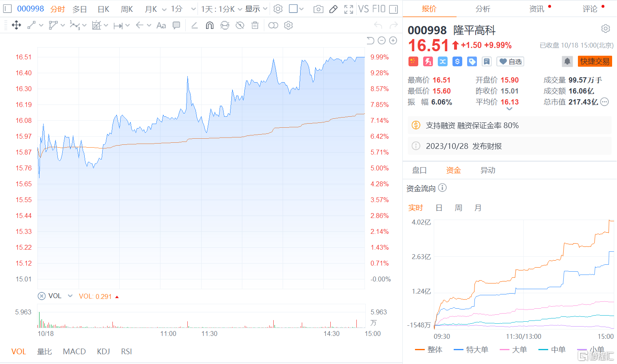The width and height of the screenshot is (617, 364).
Task: Select the Aa text annotation tool
Action: click(x=161, y=25)
